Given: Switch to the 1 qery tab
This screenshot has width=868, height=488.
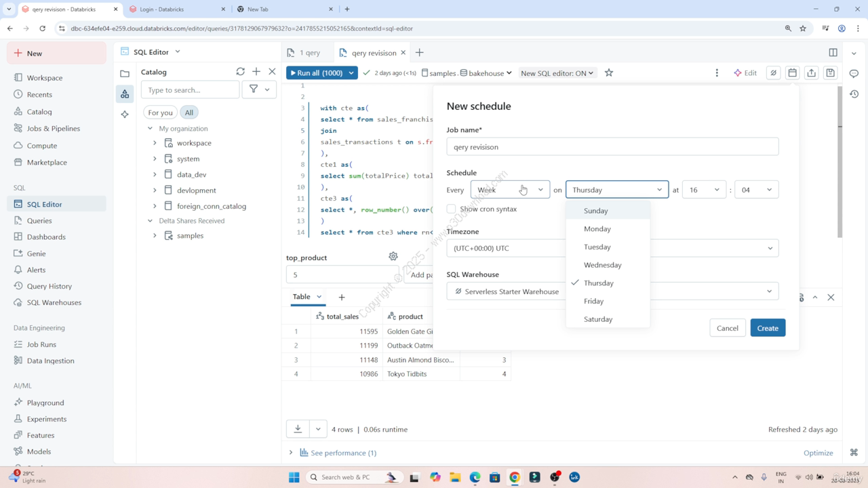Looking at the screenshot, I should [304, 53].
